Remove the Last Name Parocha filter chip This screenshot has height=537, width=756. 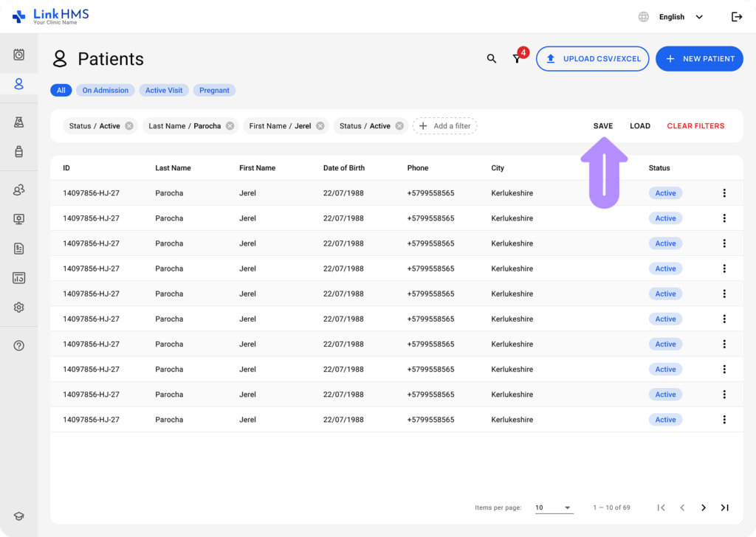click(229, 125)
